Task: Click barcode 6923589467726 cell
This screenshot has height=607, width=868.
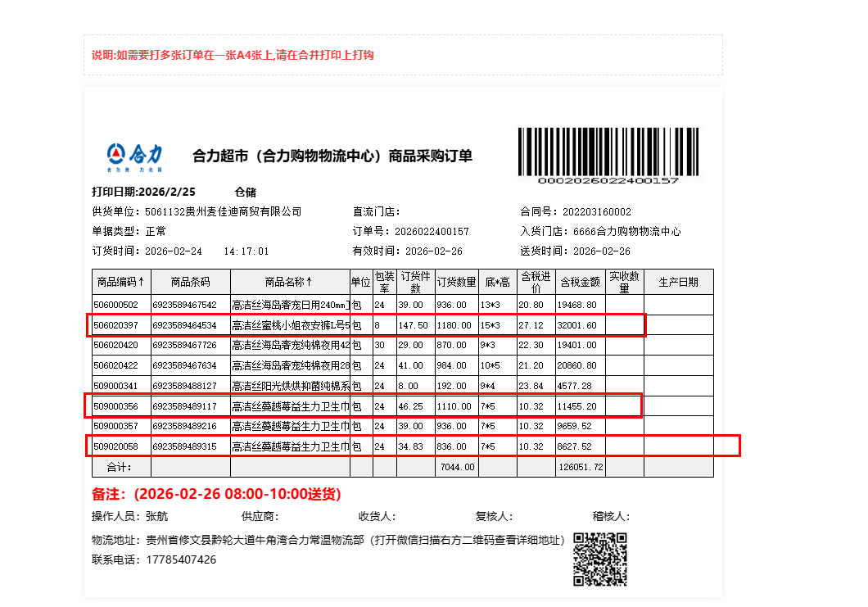Action: point(190,345)
